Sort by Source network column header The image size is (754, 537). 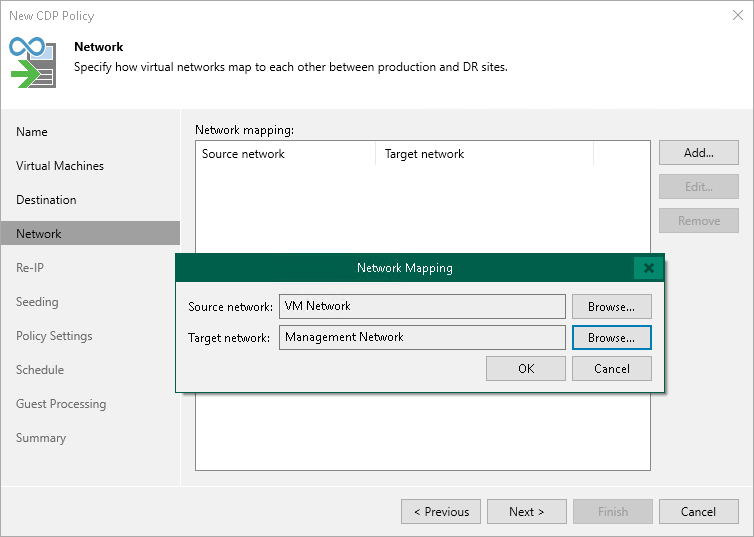[286, 154]
